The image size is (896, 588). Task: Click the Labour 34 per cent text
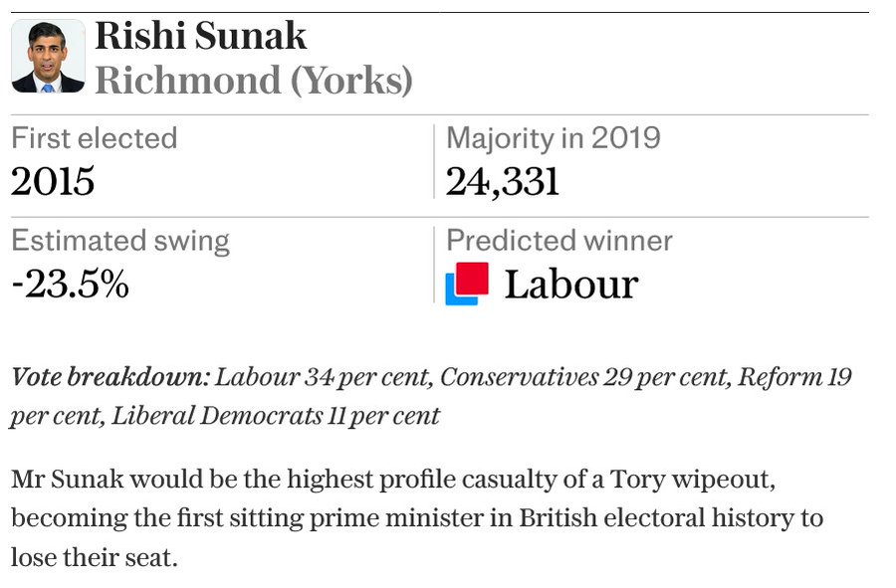[324, 377]
